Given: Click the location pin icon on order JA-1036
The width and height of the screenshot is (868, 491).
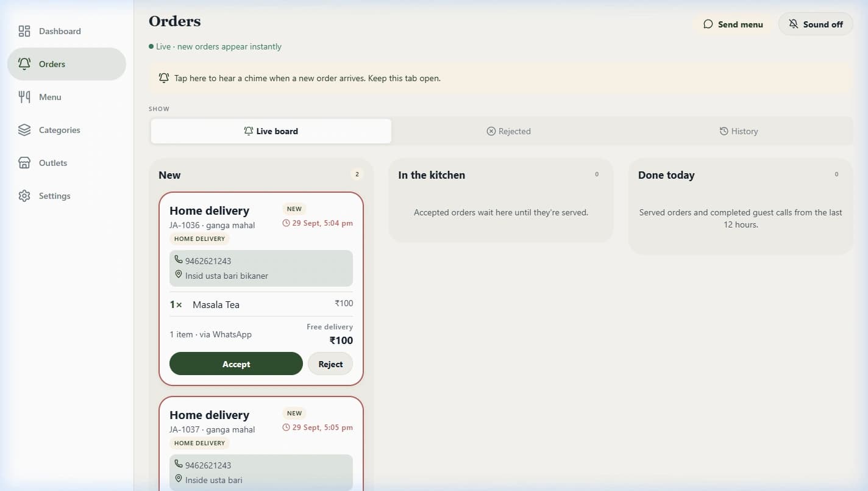Looking at the screenshot, I should [179, 274].
